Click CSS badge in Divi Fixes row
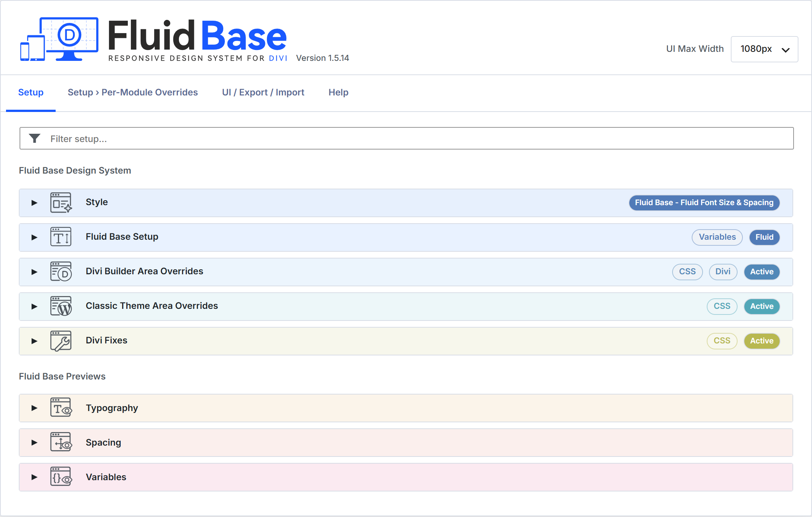This screenshot has width=812, height=517. point(722,341)
